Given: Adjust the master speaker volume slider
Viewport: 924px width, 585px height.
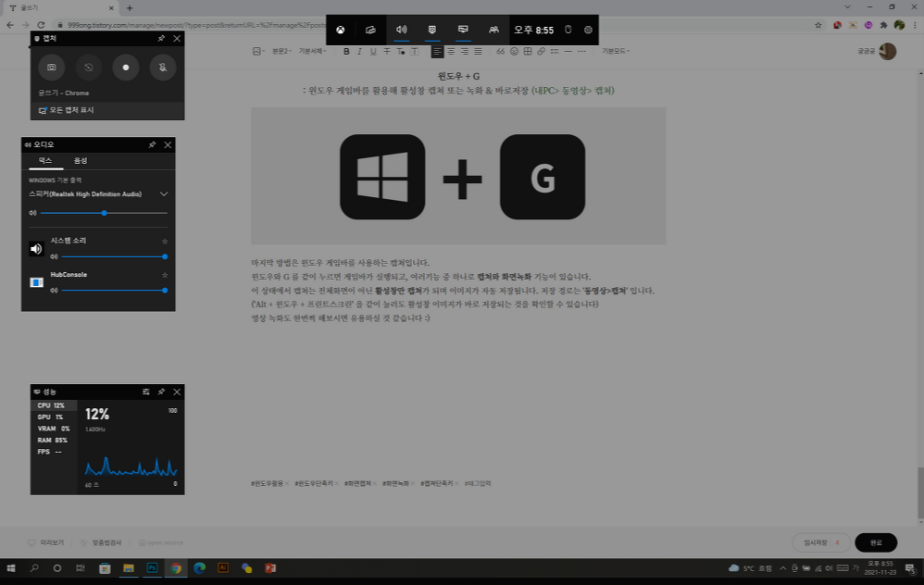Looking at the screenshot, I should [x=105, y=213].
